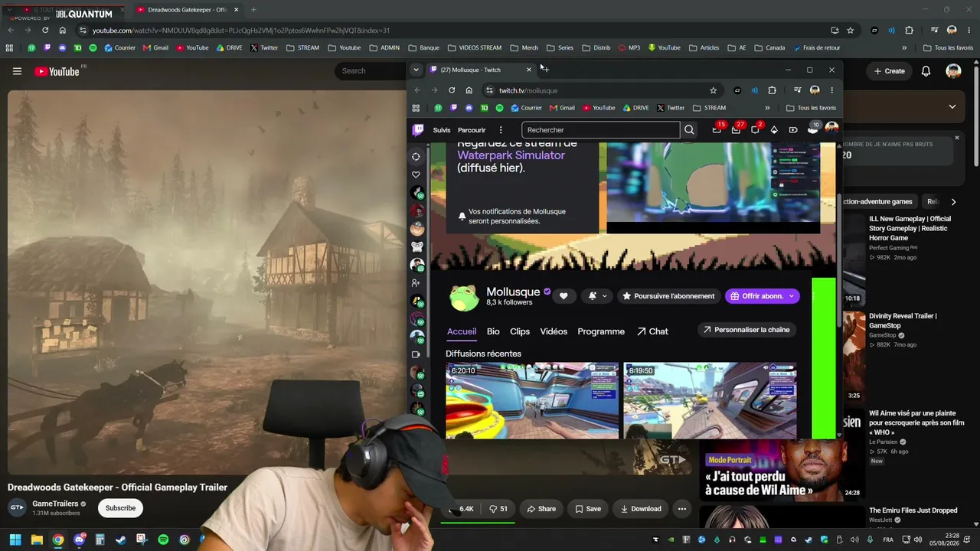Open more actions ellipsis under YouTube video
980x551 pixels.
681,509
